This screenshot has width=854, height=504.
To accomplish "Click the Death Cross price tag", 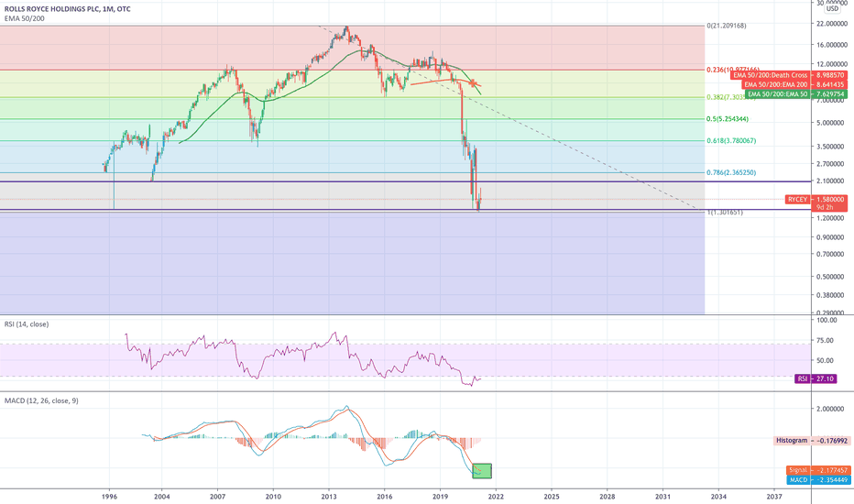I will click(x=789, y=75).
